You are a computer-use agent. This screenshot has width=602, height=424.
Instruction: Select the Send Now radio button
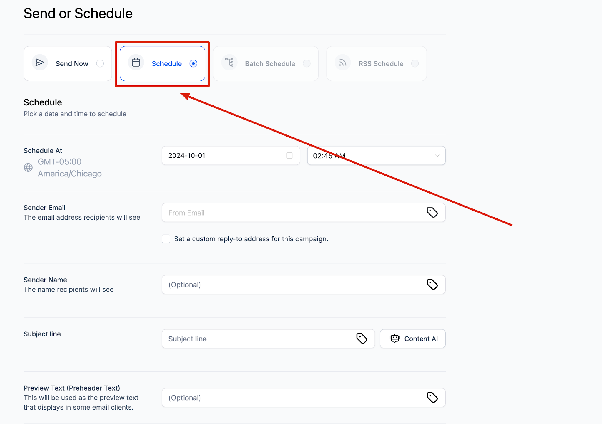coord(100,63)
